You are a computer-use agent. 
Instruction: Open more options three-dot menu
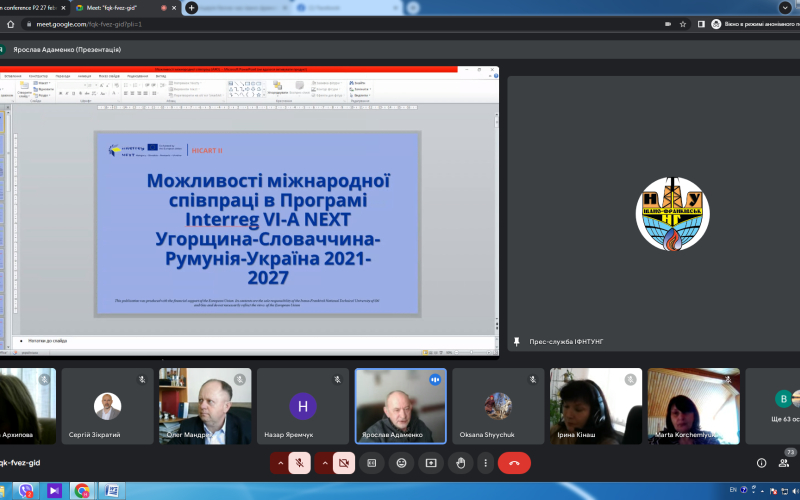point(485,463)
